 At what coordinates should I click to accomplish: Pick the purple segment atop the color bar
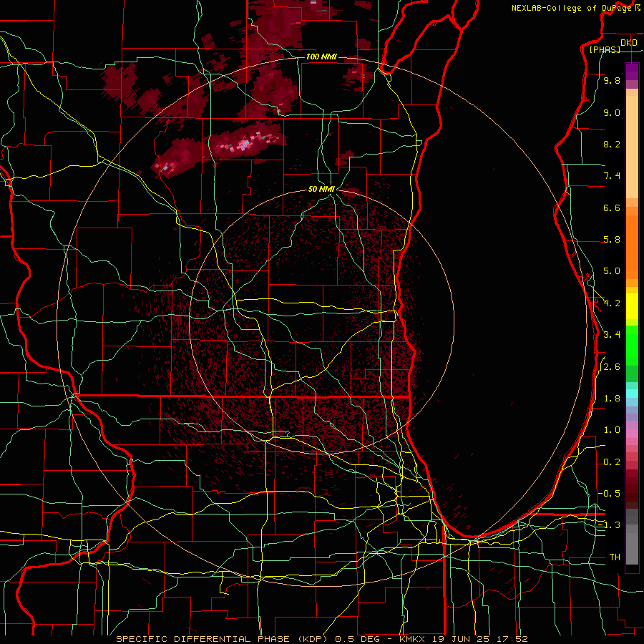point(632,72)
